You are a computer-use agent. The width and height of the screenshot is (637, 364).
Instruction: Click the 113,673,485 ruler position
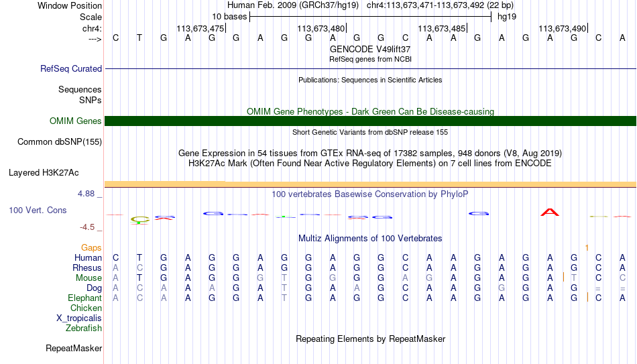pyautogui.click(x=442, y=28)
